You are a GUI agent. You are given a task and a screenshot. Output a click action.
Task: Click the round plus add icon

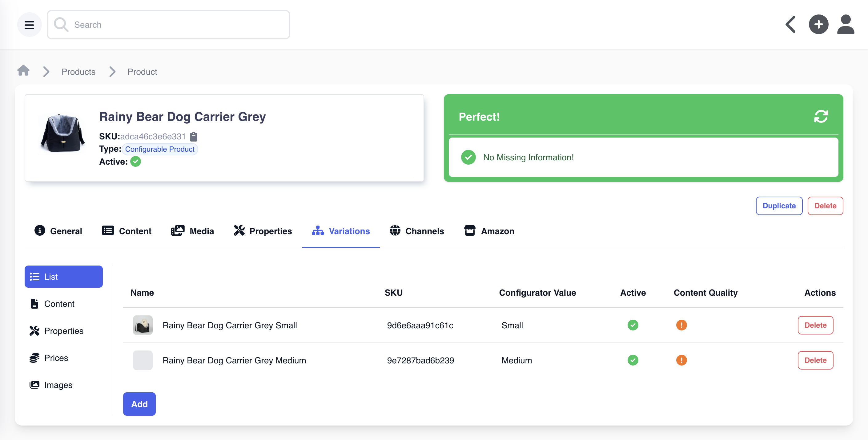pyautogui.click(x=818, y=25)
